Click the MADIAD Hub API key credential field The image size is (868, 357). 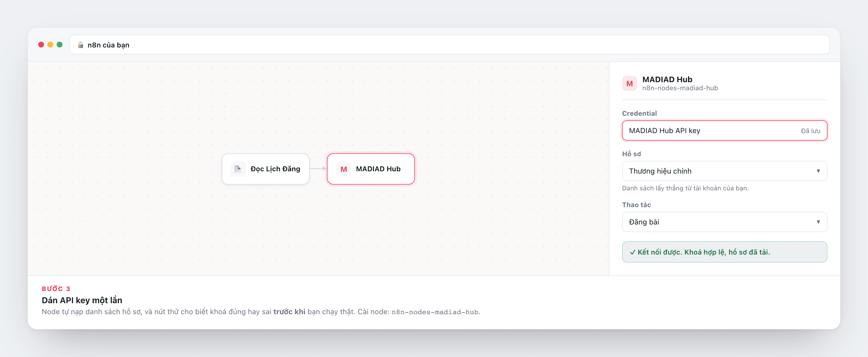(724, 131)
